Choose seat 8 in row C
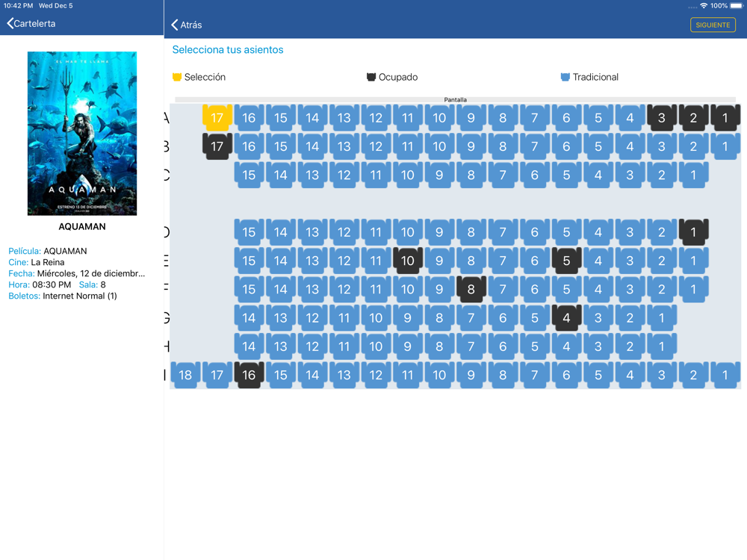The image size is (747, 560). [471, 175]
